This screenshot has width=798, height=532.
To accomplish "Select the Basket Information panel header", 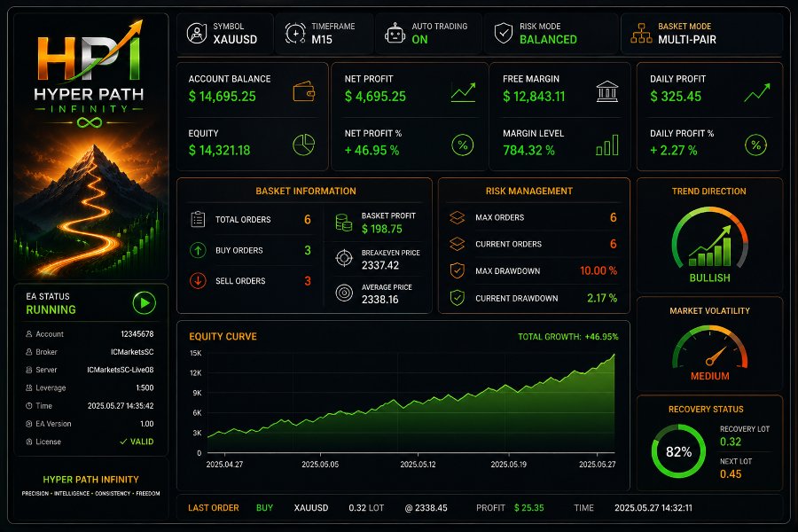I will point(306,191).
